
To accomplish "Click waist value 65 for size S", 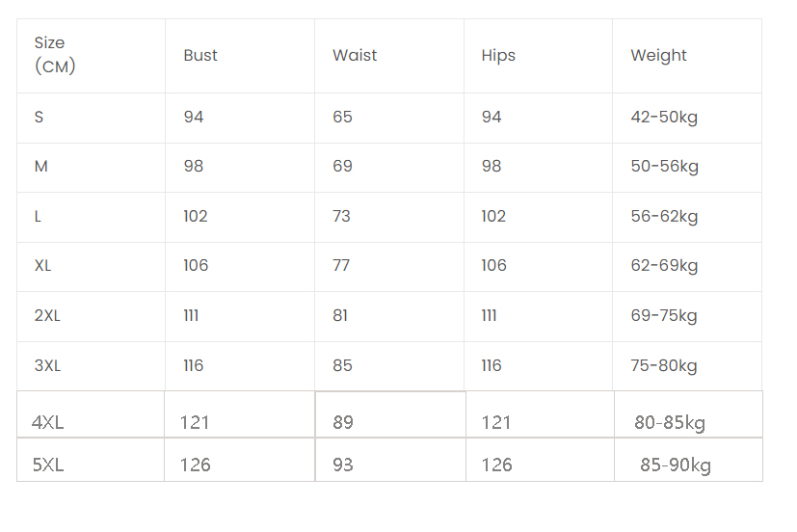I will [x=342, y=117].
